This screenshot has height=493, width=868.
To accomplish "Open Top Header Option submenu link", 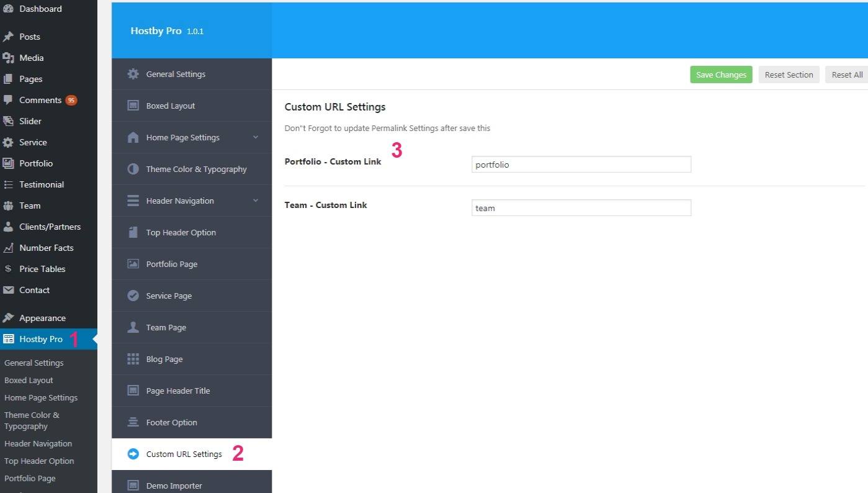I will (x=39, y=461).
